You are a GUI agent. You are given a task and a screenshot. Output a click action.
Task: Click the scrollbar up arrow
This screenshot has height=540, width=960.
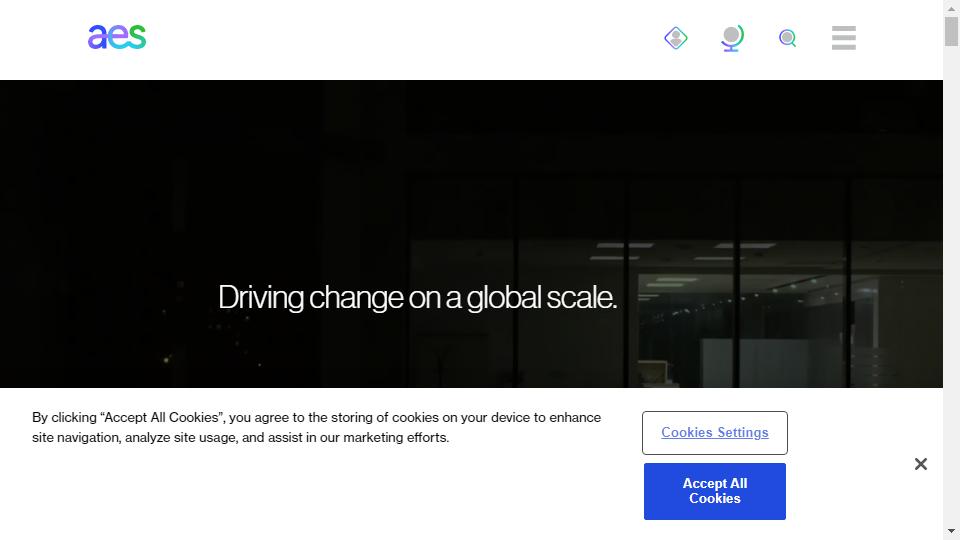click(951, 8)
